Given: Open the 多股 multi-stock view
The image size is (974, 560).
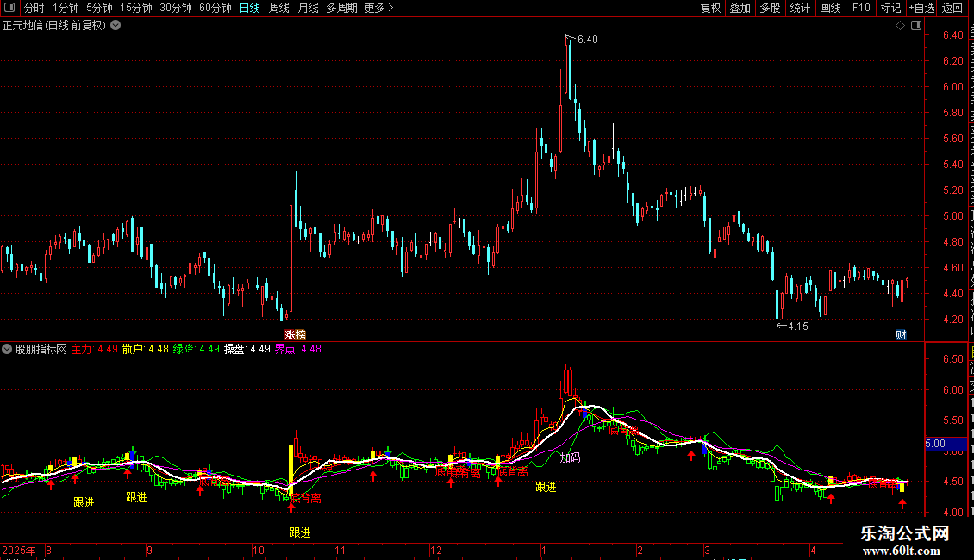Looking at the screenshot, I should [770, 8].
